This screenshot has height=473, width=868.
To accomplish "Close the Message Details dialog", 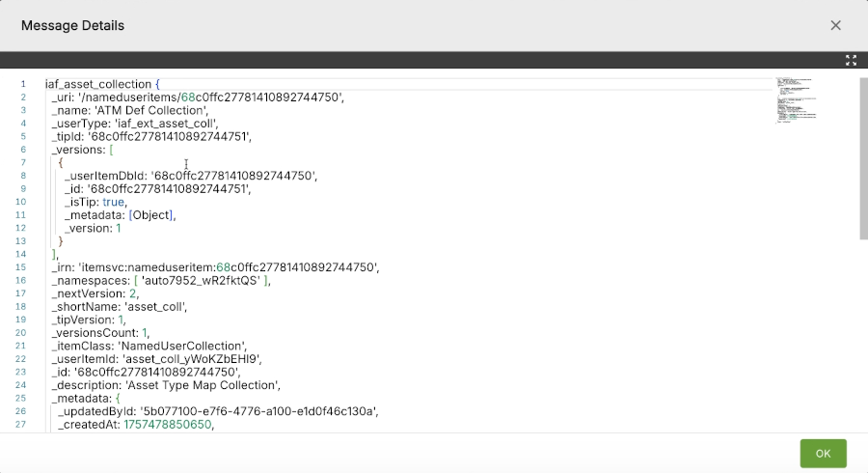I will coord(835,25).
